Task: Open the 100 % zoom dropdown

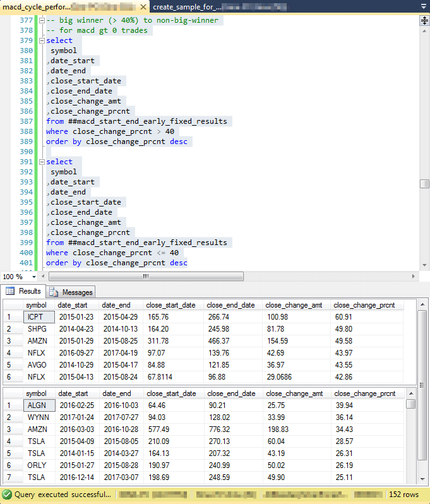Action: coord(33,277)
